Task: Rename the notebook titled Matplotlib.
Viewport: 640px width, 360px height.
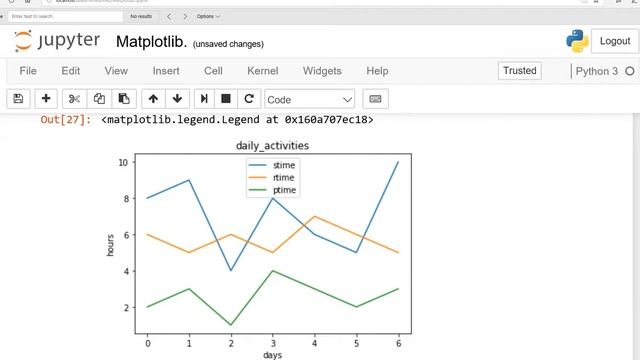Action: (x=151, y=42)
